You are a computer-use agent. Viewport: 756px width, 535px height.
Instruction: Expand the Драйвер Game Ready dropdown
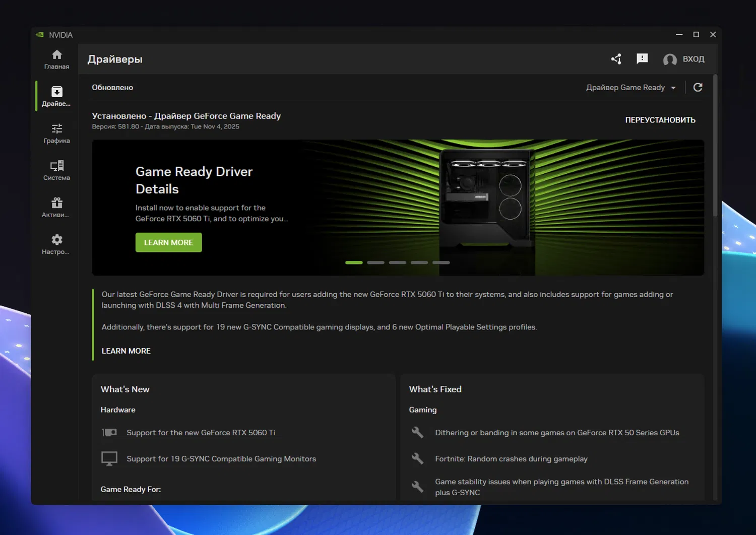point(631,87)
